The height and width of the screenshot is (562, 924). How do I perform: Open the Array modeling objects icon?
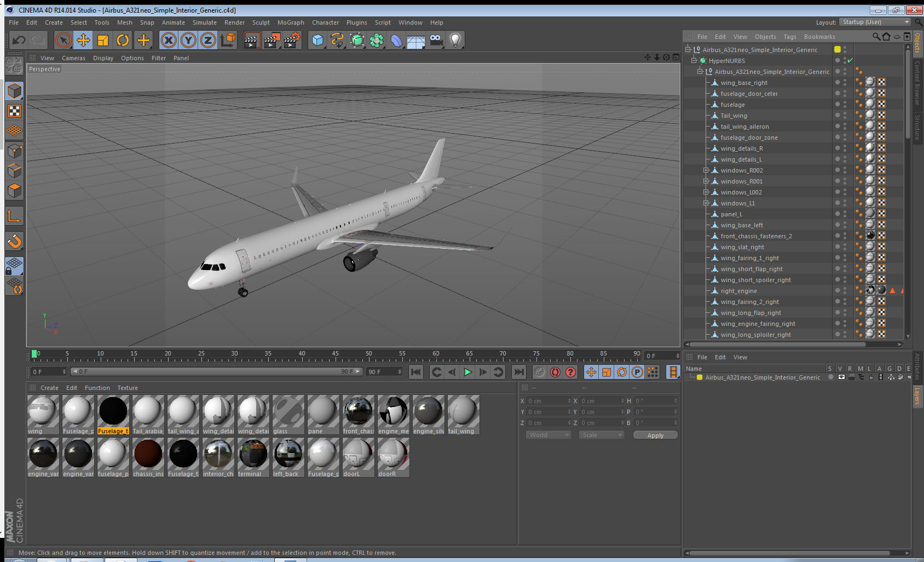click(x=377, y=40)
